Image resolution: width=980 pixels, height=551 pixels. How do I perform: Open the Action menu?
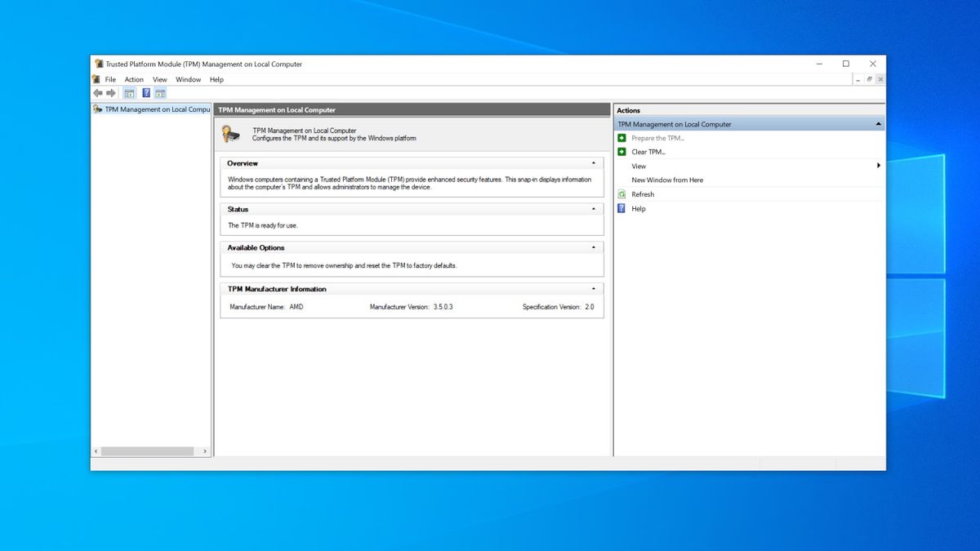pos(134,79)
